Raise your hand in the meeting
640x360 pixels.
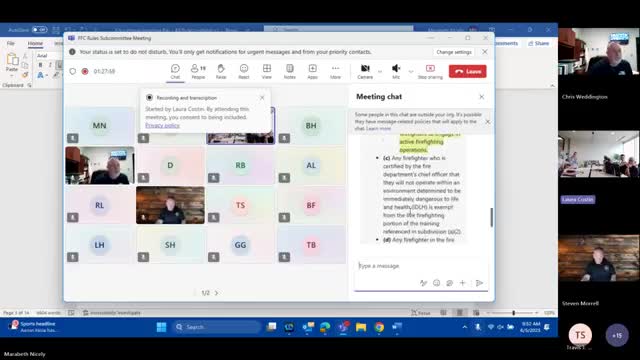coord(221,71)
